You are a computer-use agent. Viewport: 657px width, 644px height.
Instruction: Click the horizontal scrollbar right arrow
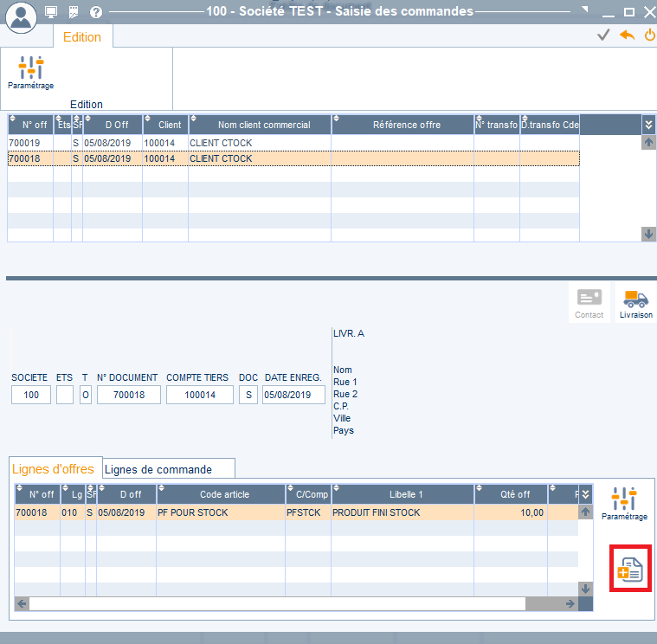click(x=570, y=604)
